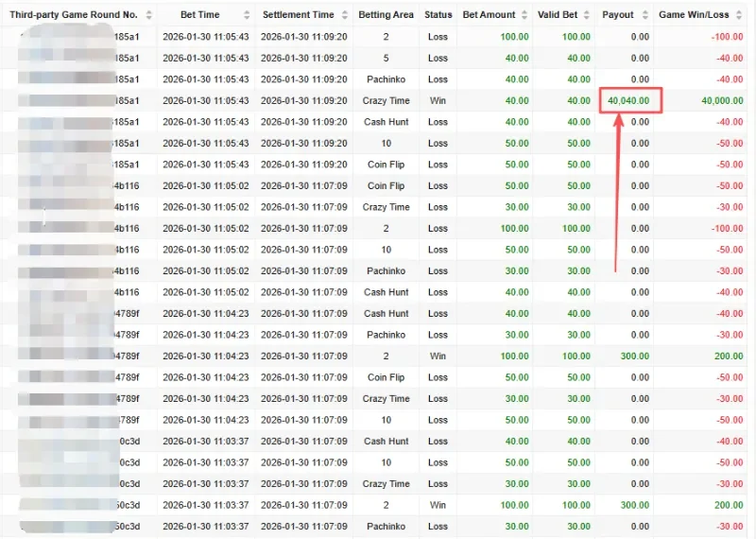The width and height of the screenshot is (756, 539).
Task: Select the last row's 11:07:09 settlement time
Action: (303, 527)
